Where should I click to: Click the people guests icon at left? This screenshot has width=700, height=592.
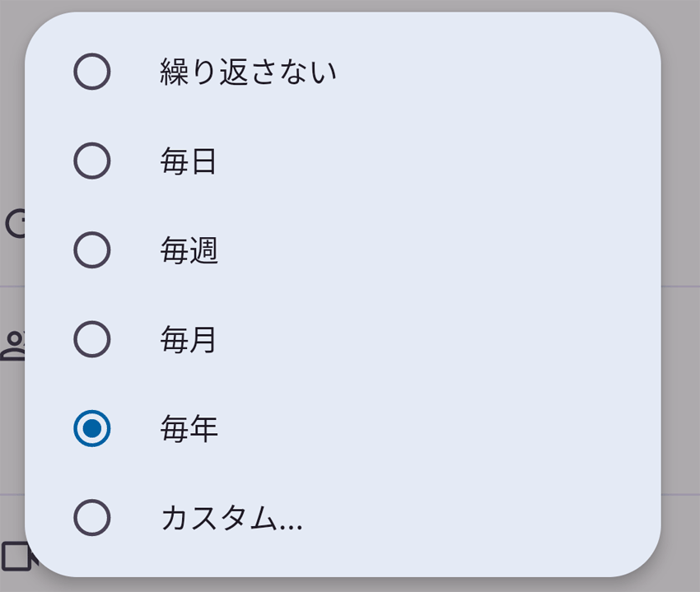point(12,346)
